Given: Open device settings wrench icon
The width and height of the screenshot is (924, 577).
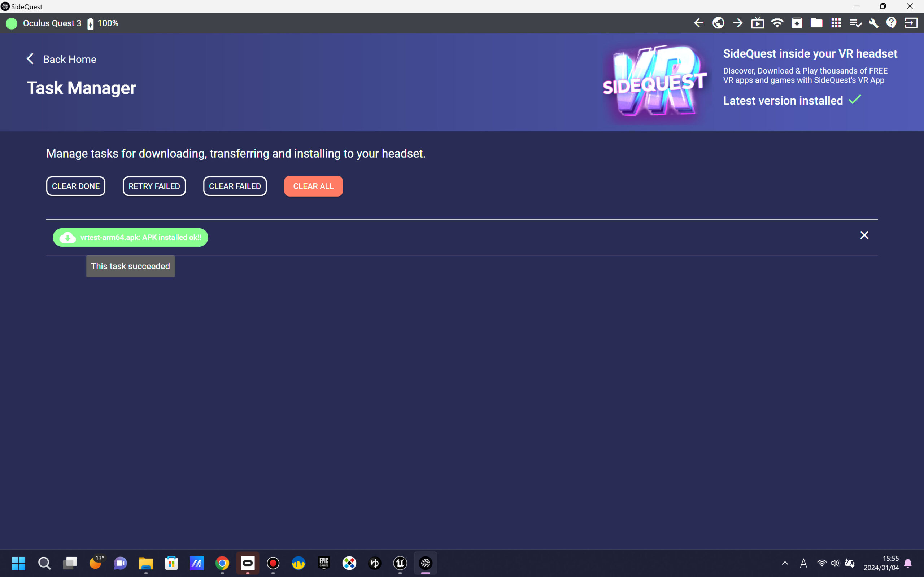Looking at the screenshot, I should [x=873, y=23].
